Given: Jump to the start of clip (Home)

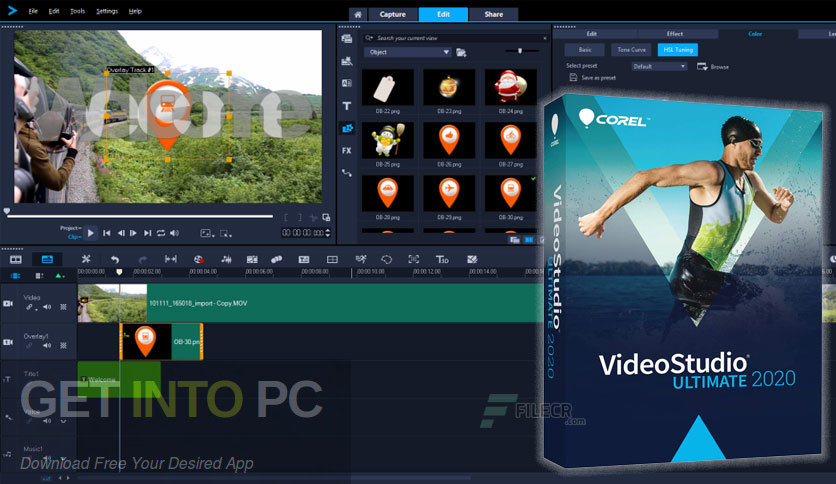Looking at the screenshot, I should [107, 233].
